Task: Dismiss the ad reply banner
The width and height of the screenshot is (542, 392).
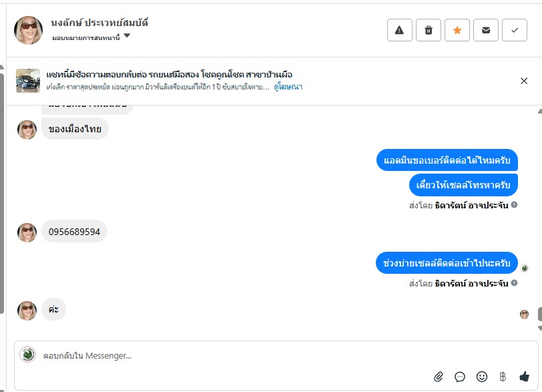Action: tap(524, 81)
